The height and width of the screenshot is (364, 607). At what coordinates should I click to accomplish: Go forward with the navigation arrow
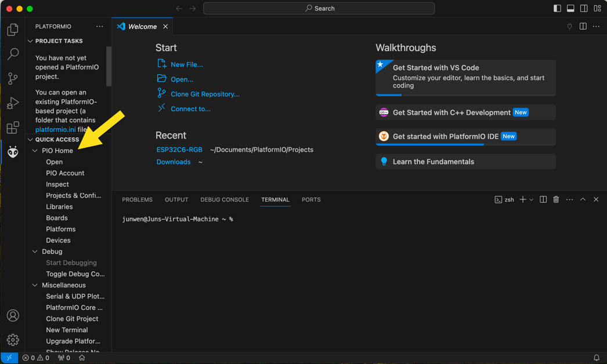[193, 9]
